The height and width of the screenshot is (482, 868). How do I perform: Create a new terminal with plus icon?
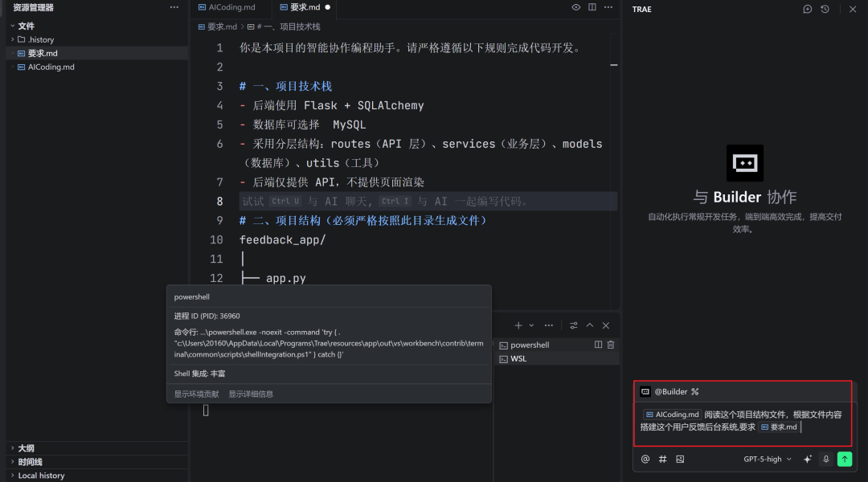click(x=518, y=325)
